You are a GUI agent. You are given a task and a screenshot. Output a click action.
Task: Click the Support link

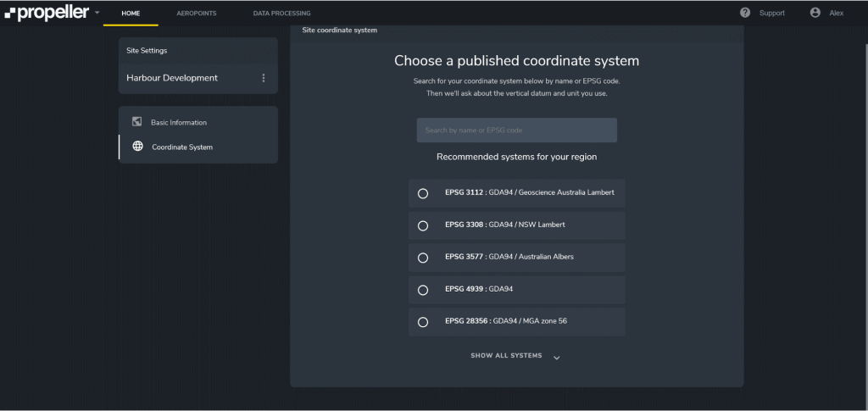771,14
